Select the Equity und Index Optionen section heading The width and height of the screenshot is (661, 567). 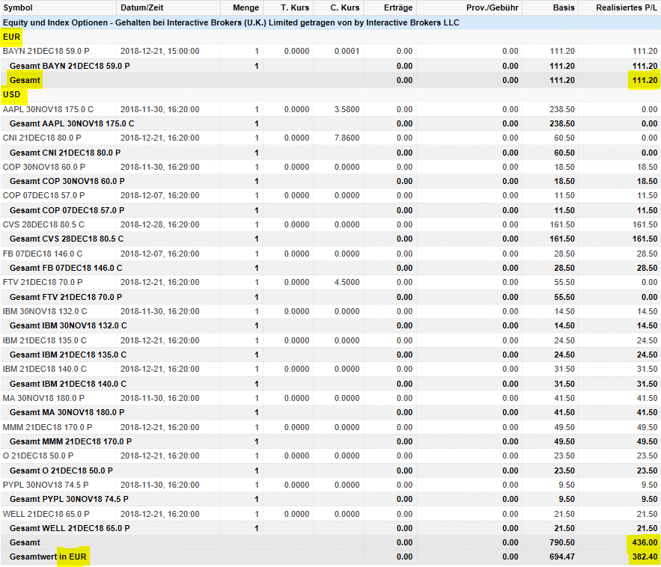pyautogui.click(x=231, y=23)
